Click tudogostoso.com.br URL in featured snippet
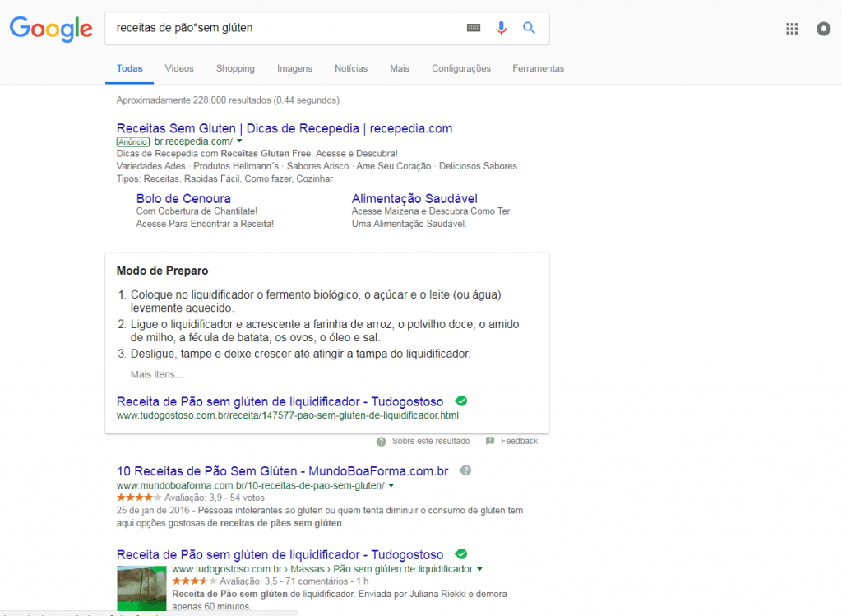 click(287, 415)
